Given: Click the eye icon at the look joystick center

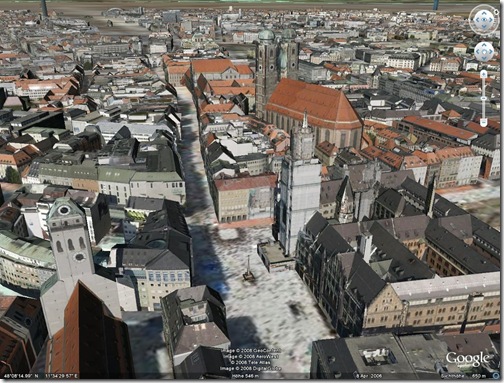Looking at the screenshot, I should (x=484, y=19).
